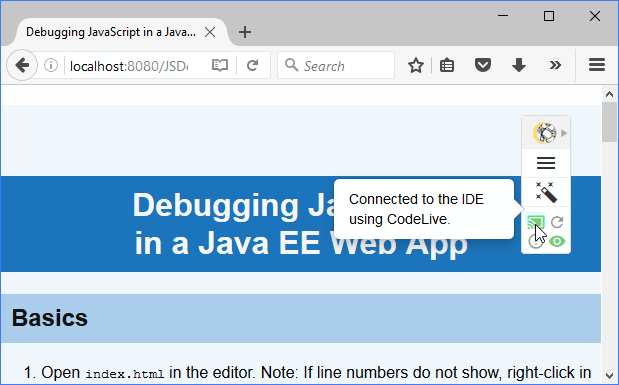This screenshot has width=619, height=385.
Task: Show site information for localhost
Action: pyautogui.click(x=51, y=65)
